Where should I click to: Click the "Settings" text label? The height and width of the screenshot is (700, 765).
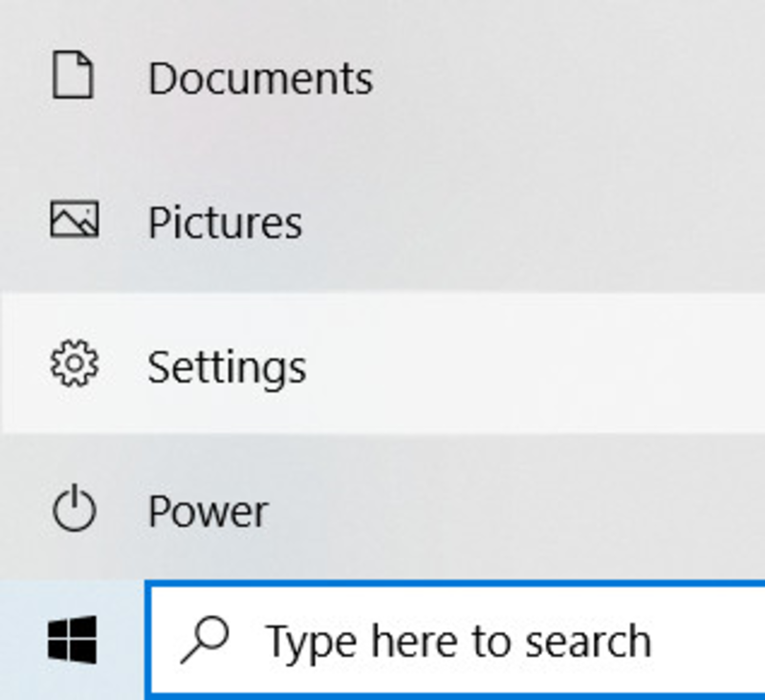click(x=227, y=368)
